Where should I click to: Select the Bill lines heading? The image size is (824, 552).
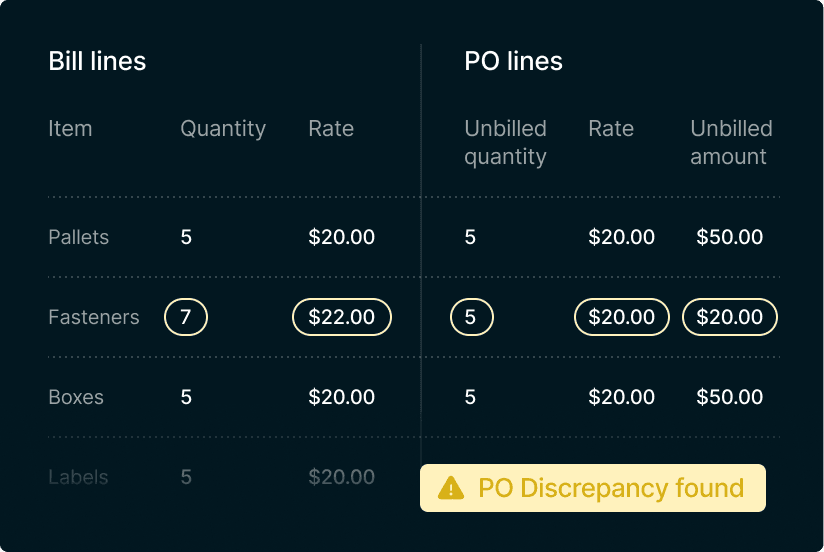(x=97, y=61)
